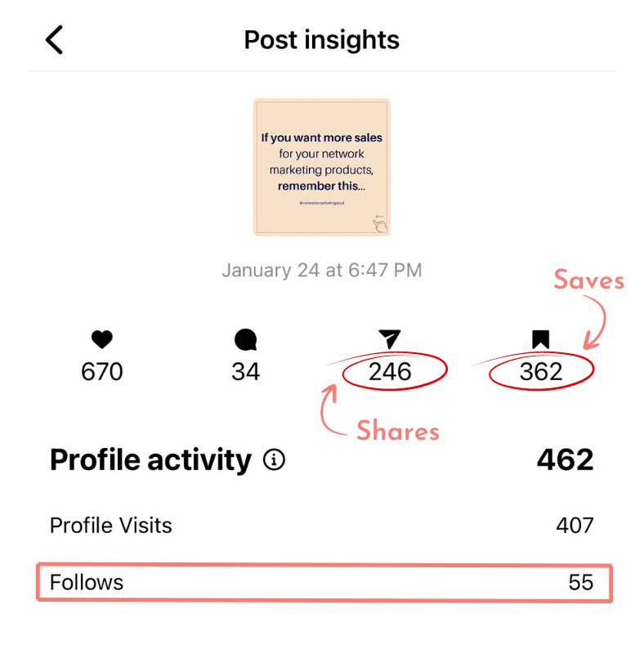Screen dimensions: 644x654
Task: Click the January 24 timestamp
Action: coord(321,270)
